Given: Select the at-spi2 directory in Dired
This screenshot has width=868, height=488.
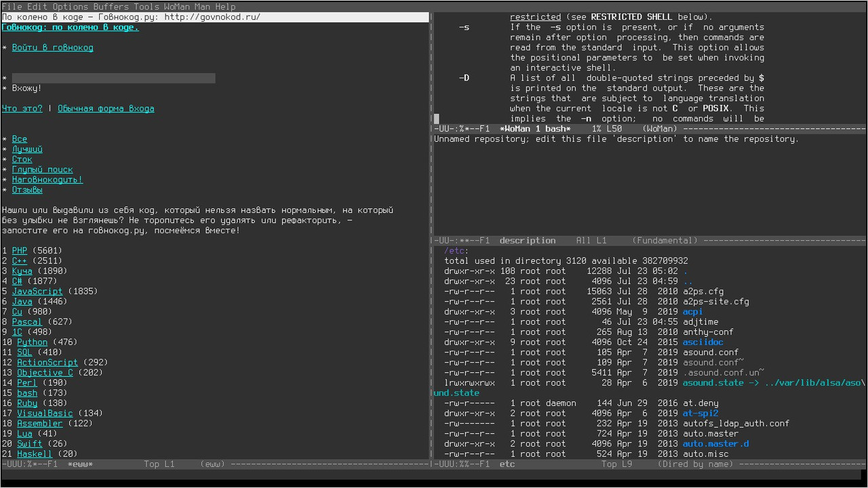Looking at the screenshot, I should click(701, 413).
